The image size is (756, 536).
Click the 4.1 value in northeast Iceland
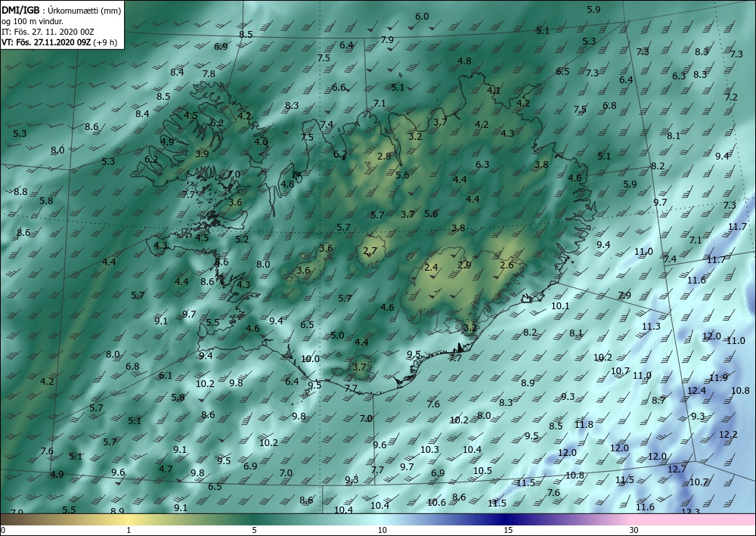(x=494, y=90)
